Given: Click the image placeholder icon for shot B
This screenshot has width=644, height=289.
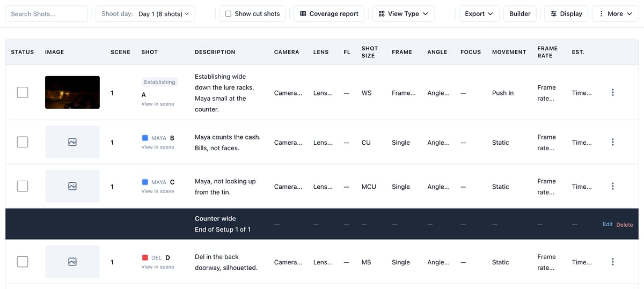Looking at the screenshot, I should coord(72,142).
